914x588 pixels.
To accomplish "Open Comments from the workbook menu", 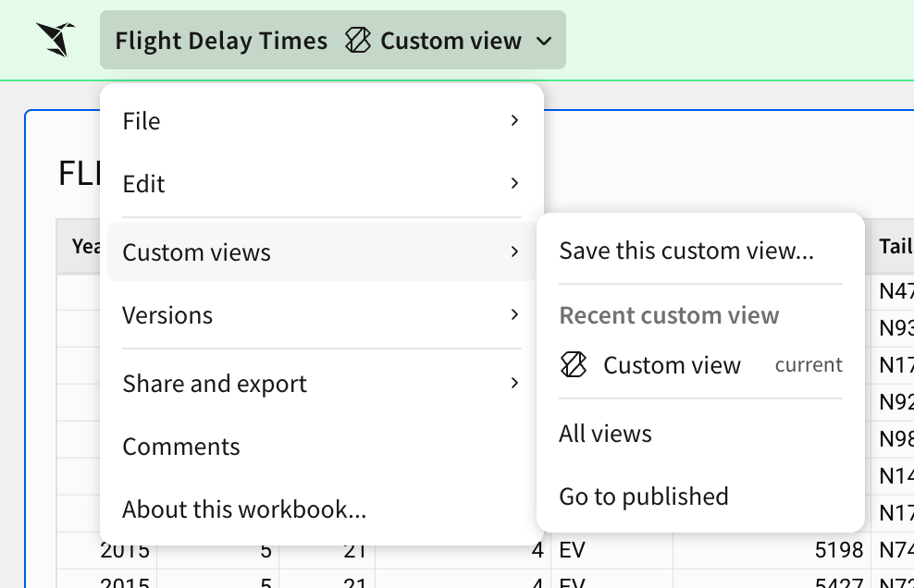I will point(181,447).
